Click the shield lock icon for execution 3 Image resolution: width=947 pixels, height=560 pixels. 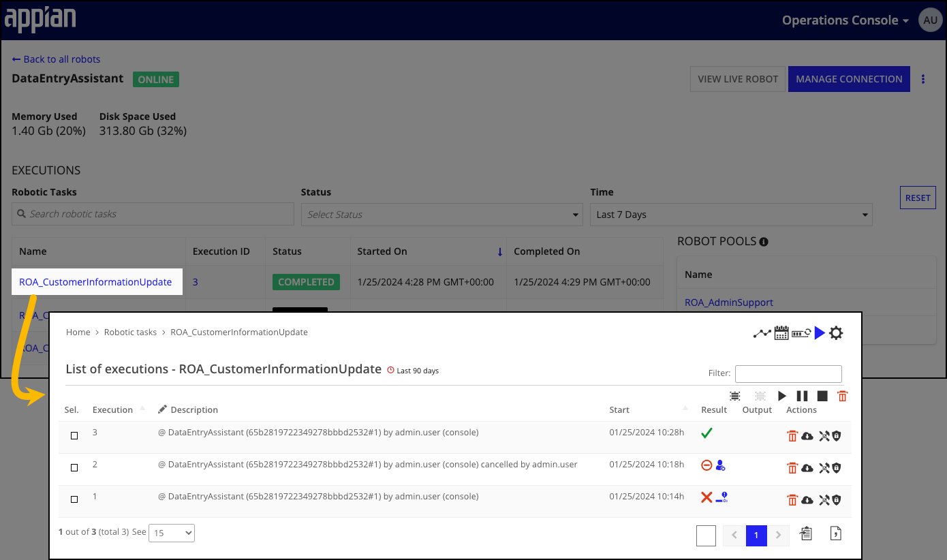[x=837, y=436]
